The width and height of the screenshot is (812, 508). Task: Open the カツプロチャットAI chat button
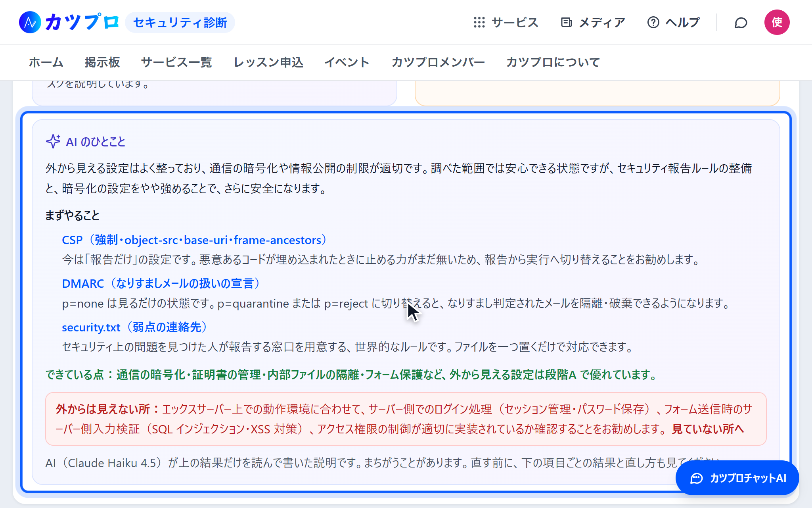[x=737, y=478]
